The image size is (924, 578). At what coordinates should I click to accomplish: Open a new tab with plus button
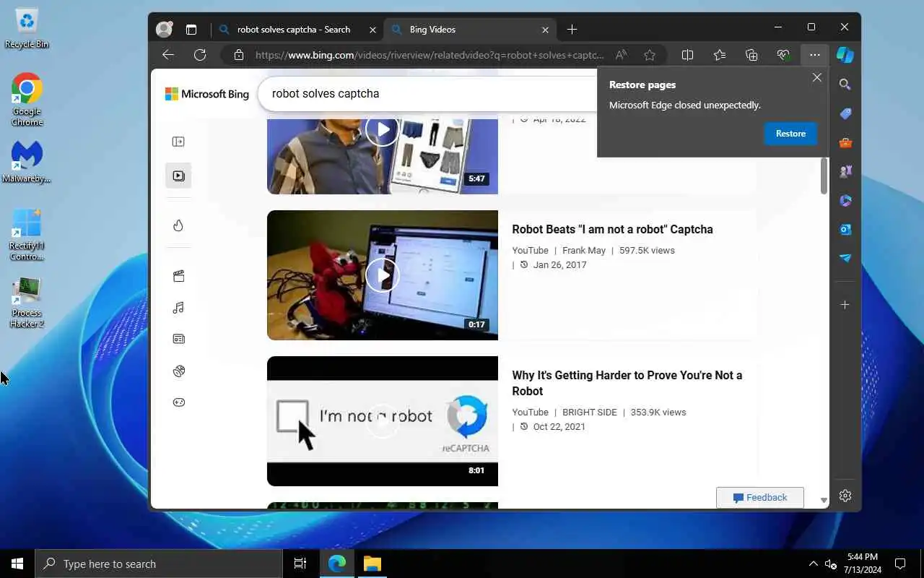click(x=572, y=30)
